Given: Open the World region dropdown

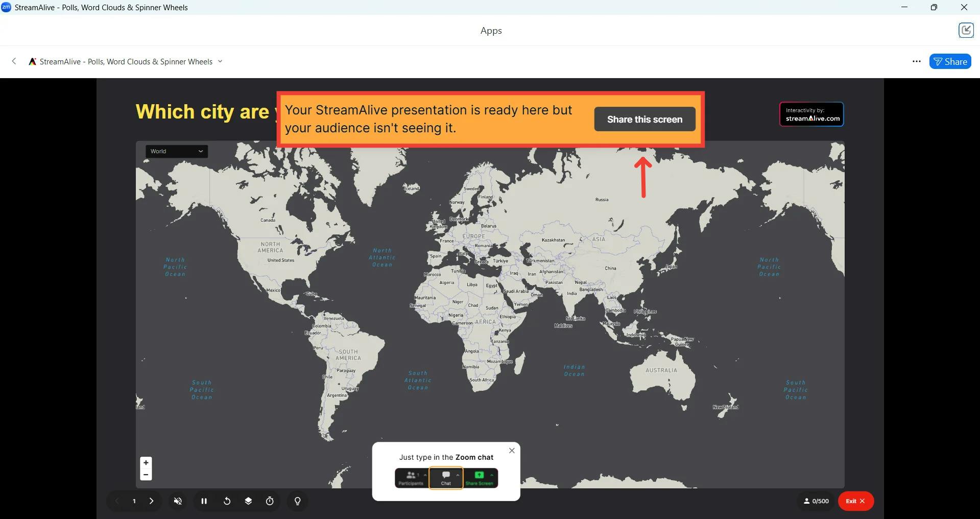Looking at the screenshot, I should [177, 151].
